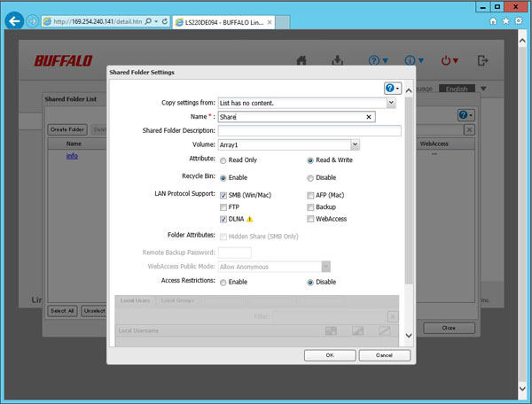
Task: Click the Name input field
Action: [296, 117]
